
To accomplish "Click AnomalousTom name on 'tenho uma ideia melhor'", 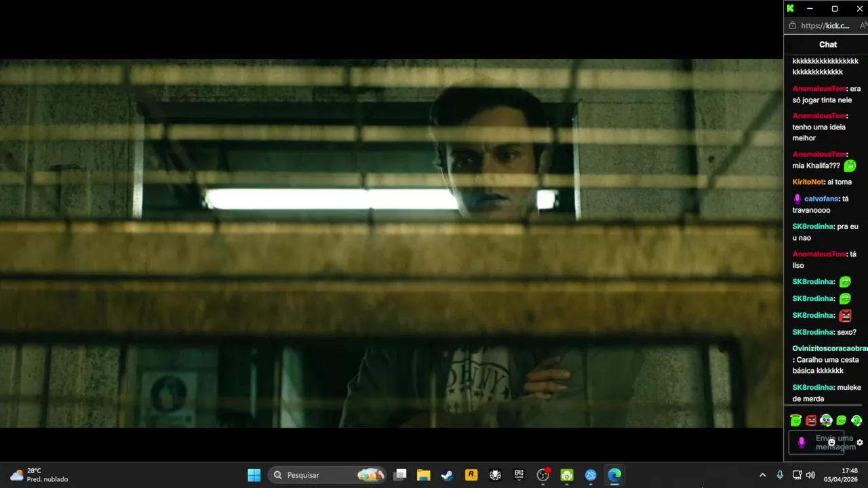I will click(x=819, y=116).
